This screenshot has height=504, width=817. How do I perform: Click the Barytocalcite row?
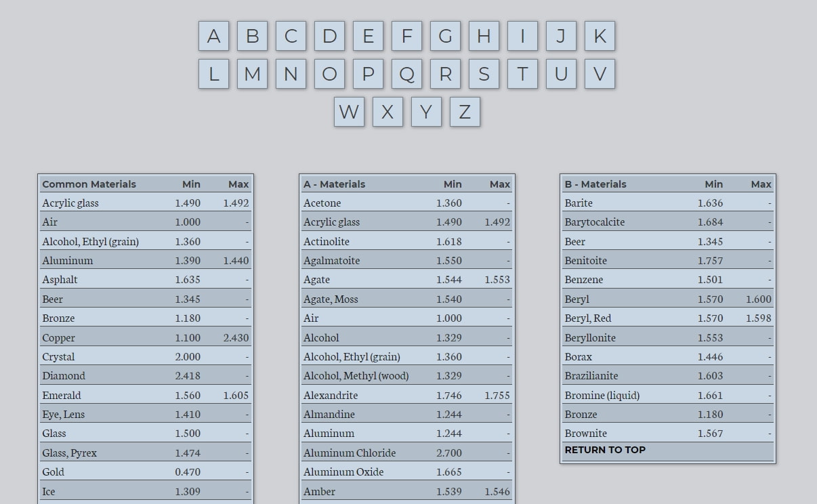click(x=668, y=222)
